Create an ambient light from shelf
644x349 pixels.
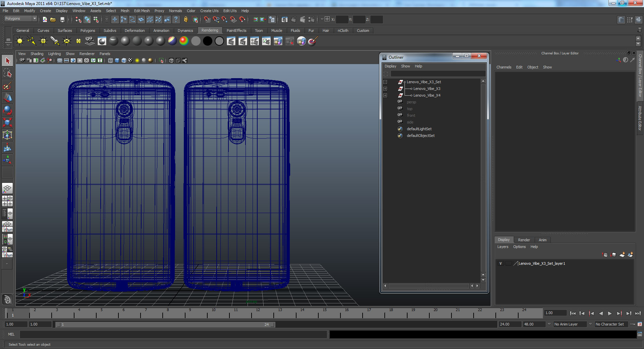(x=20, y=41)
